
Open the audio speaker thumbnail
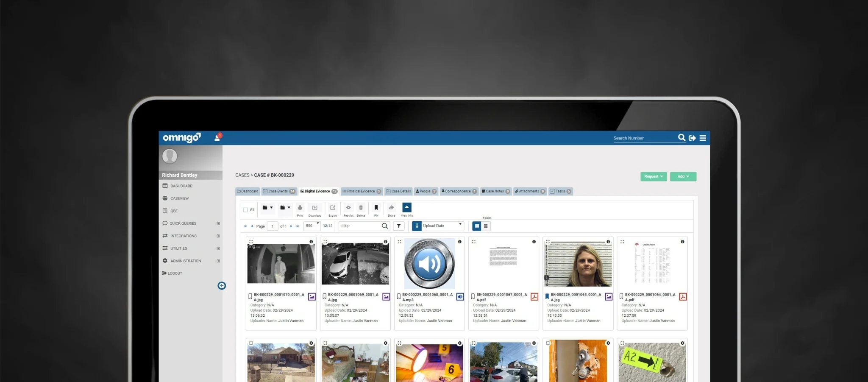(x=429, y=264)
